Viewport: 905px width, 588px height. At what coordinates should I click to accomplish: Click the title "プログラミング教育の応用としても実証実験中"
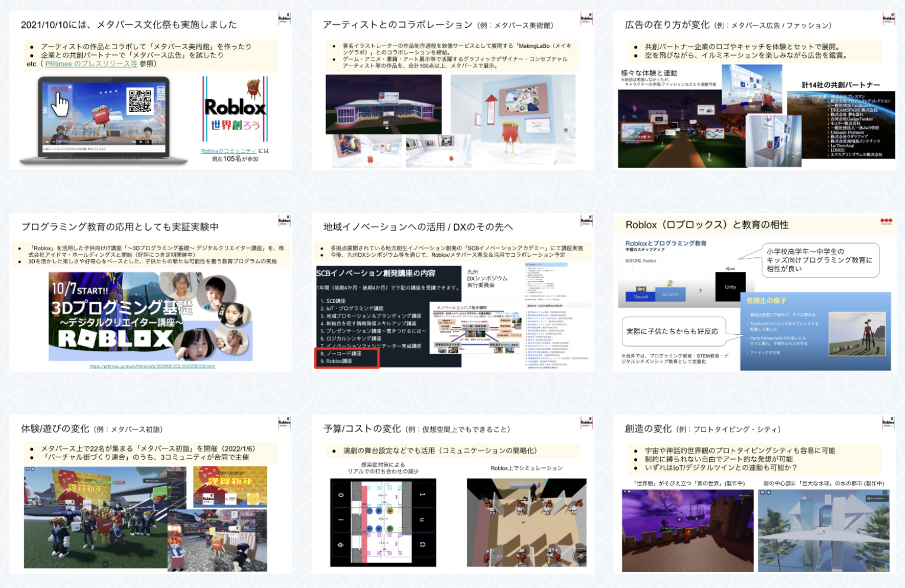tap(120, 227)
